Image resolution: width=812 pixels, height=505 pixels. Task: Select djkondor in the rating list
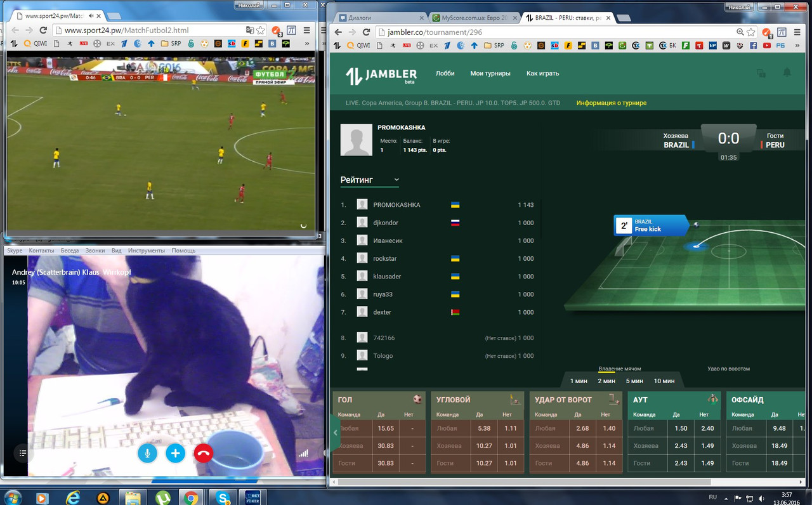point(437,223)
